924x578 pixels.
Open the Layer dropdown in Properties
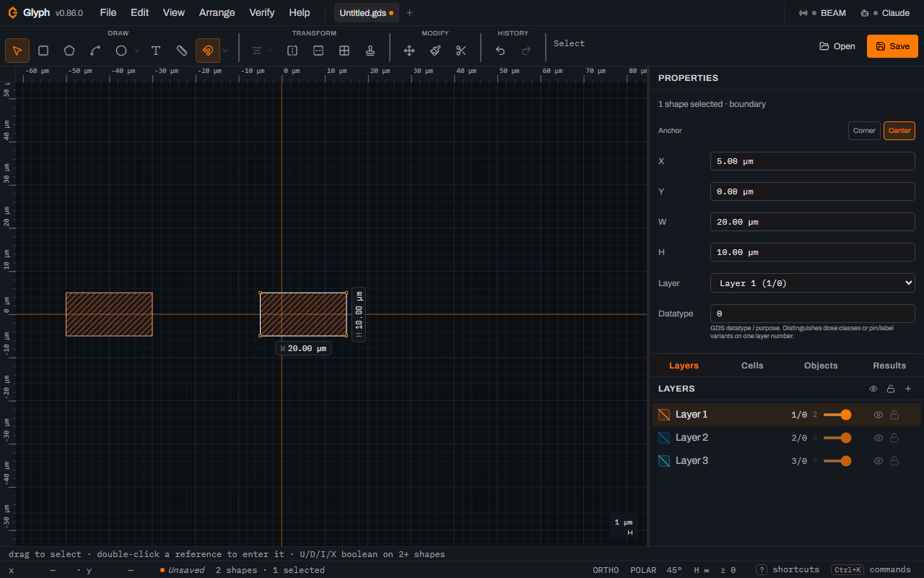813,283
